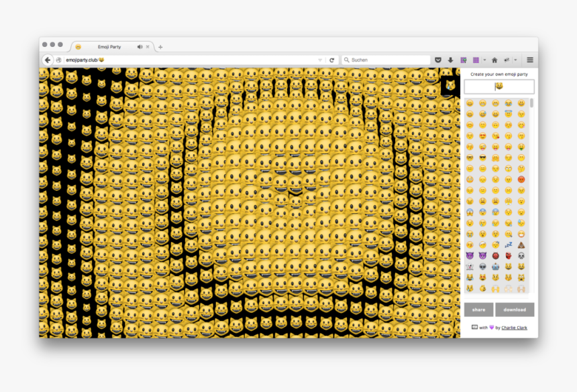This screenshot has height=392, width=577.
Task: Go to the browser home page icon
Action: coord(494,60)
